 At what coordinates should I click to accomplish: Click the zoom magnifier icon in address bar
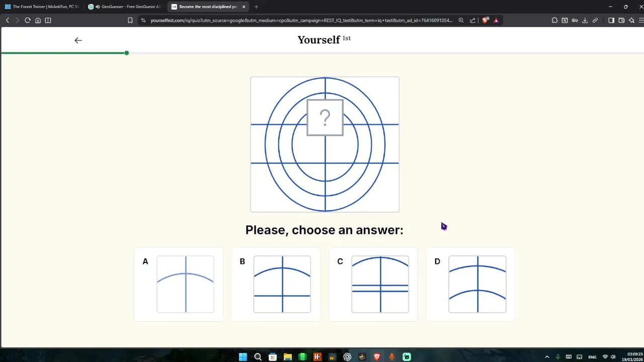[x=461, y=20]
